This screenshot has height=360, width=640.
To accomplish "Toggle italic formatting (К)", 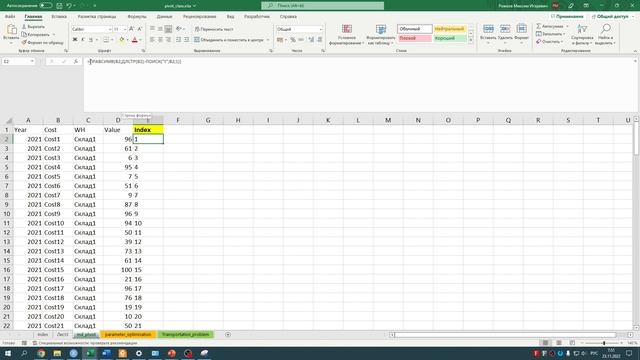I will click(x=83, y=40).
